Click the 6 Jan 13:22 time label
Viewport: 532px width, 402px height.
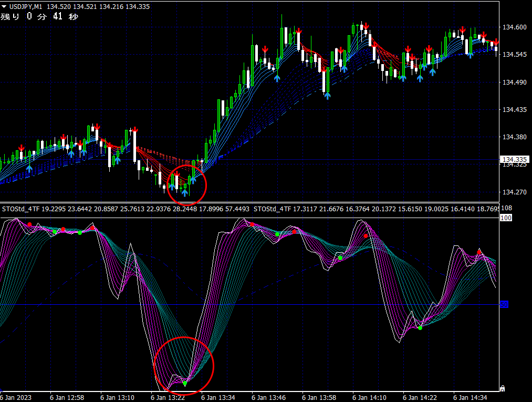168,397
